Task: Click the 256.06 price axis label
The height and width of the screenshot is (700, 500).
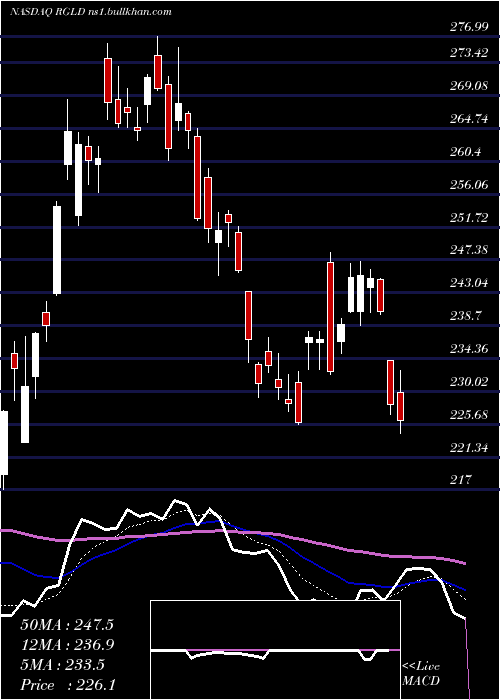Action: [x=469, y=184]
